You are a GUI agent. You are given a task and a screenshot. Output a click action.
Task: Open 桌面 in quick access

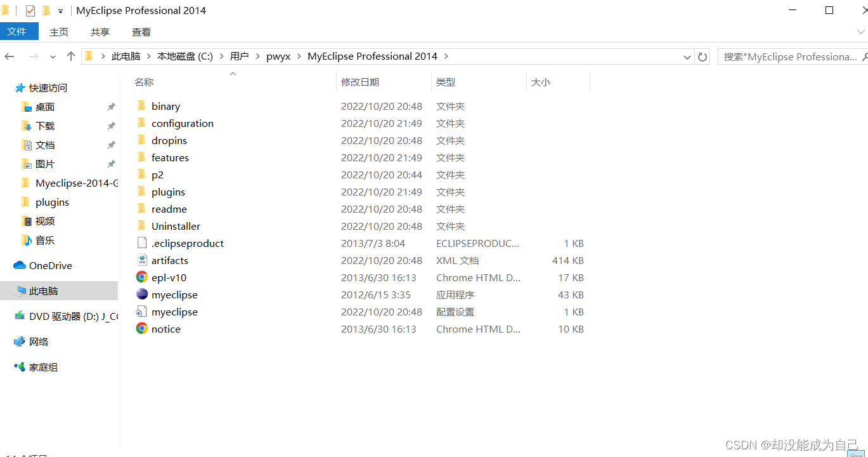[x=45, y=107]
